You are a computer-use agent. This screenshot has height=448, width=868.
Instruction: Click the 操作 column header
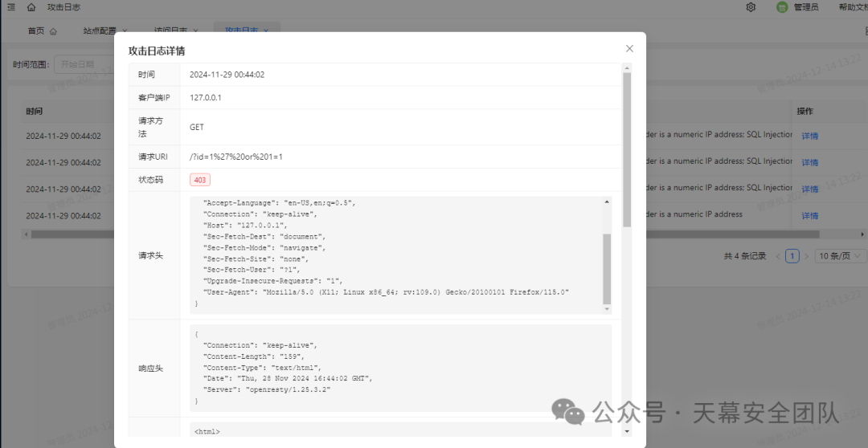pyautogui.click(x=805, y=111)
